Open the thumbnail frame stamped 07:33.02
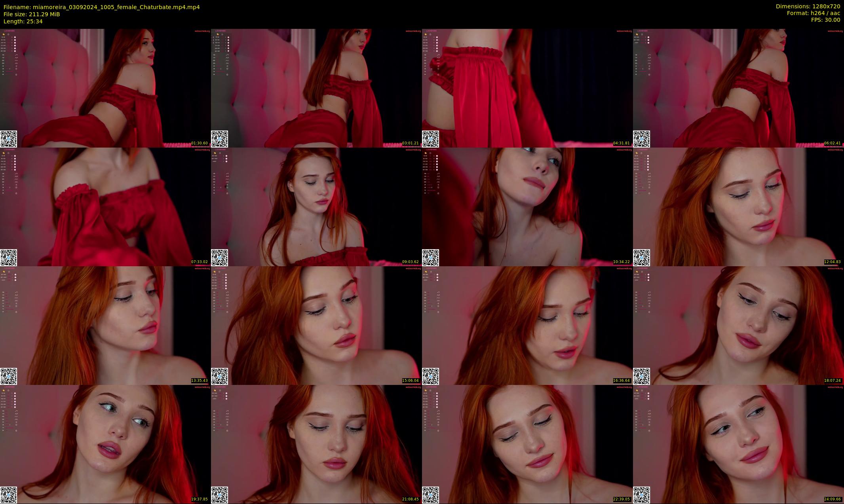This screenshot has width=844, height=504. tap(105, 207)
